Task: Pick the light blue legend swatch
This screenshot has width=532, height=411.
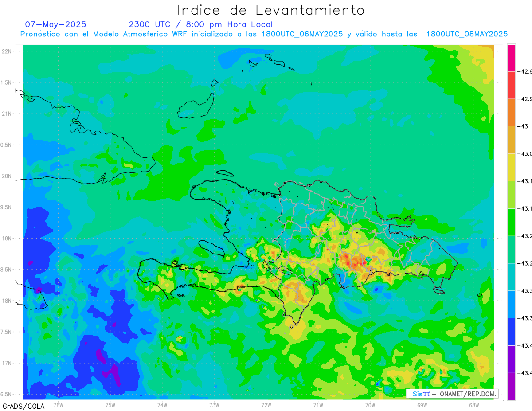Action: point(511,304)
